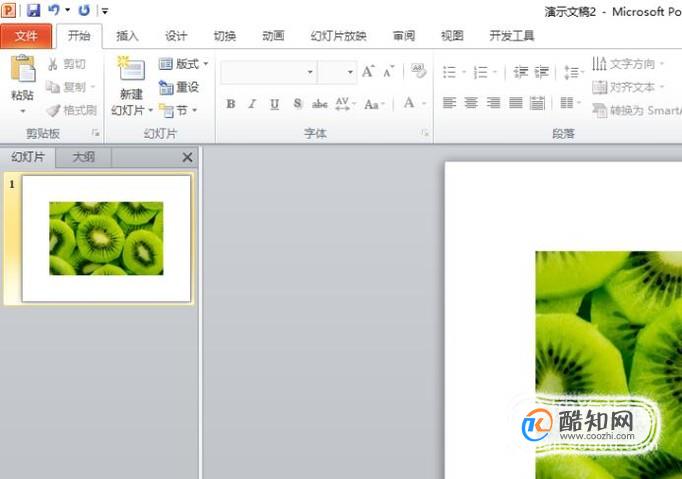682x479 pixels.
Task: Open the 版式 layout dropdown
Action: [x=183, y=64]
